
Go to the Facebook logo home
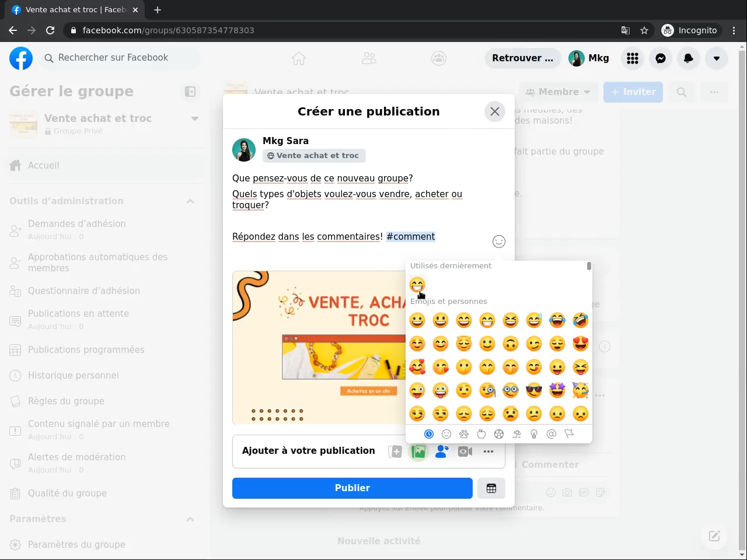(x=21, y=58)
